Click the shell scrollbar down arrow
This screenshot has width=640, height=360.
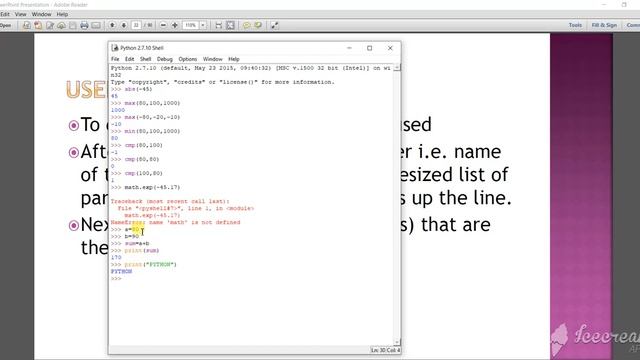397,342
